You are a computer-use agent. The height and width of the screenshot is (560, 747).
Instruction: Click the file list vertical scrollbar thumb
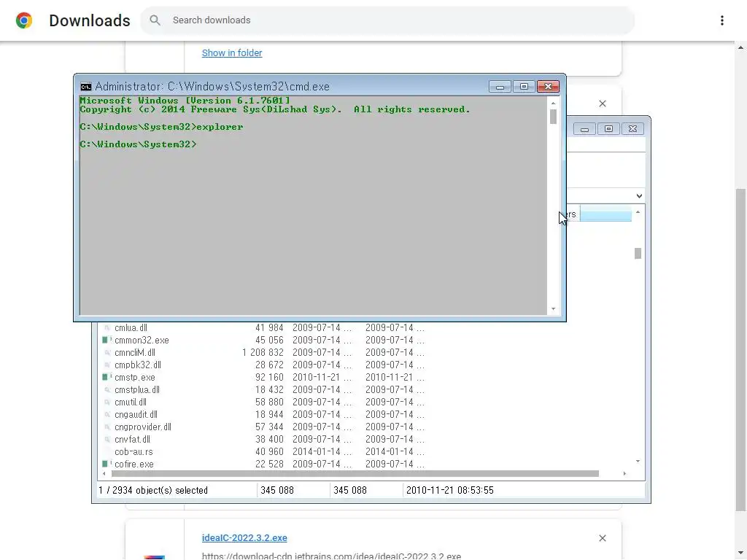(638, 253)
